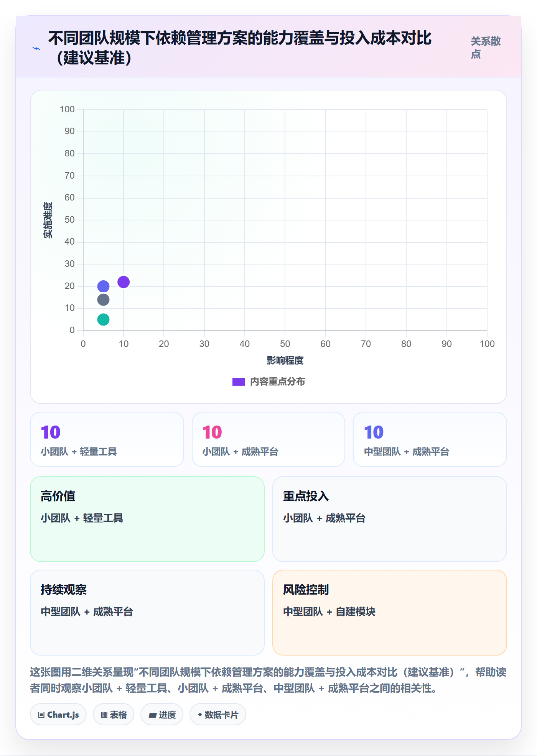Screen dimensions: 537x756
Task: Click the 内容重点分布 legend label
Action: click(x=278, y=382)
